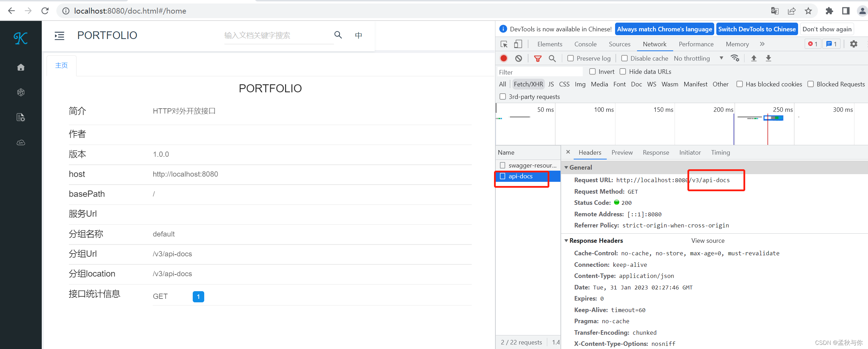Image resolution: width=868 pixels, height=349 pixels.
Task: Click the search magnifier in PORTFOLIO header
Action: click(338, 35)
